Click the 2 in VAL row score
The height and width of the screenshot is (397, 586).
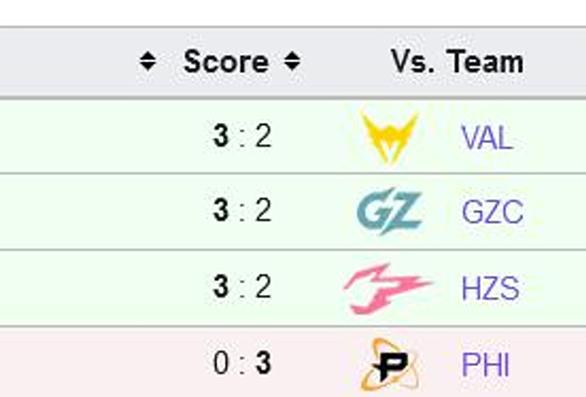[x=263, y=136]
